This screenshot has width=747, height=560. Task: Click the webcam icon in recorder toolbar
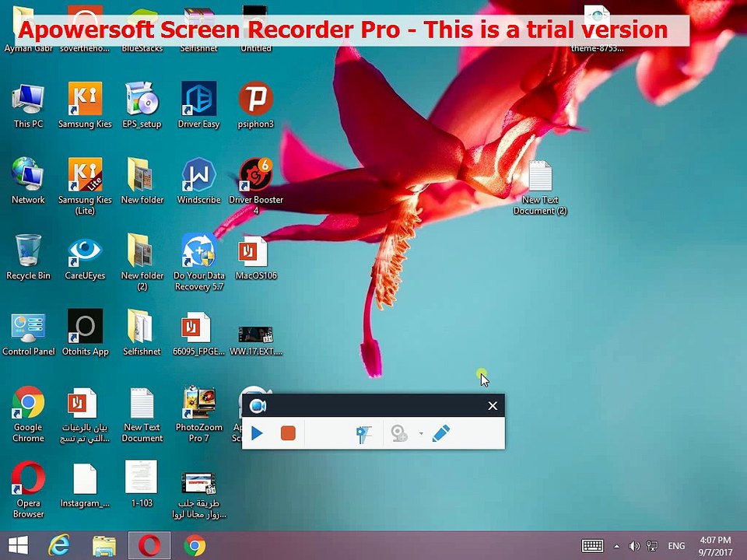coord(400,434)
